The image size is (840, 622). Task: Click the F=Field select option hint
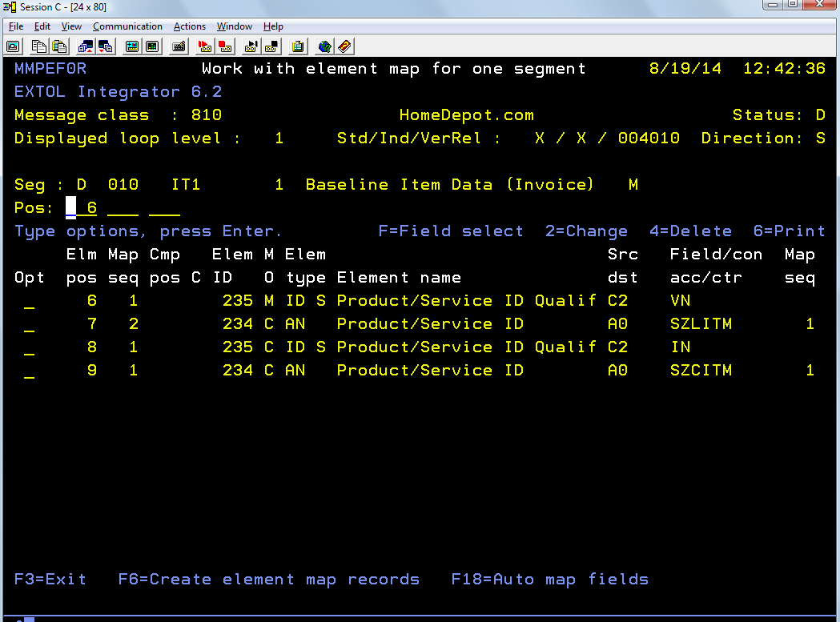point(451,231)
